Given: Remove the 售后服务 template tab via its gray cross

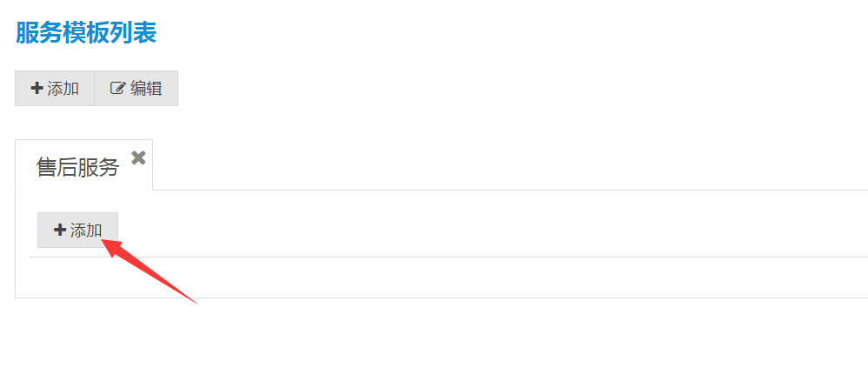Looking at the screenshot, I should tap(138, 157).
